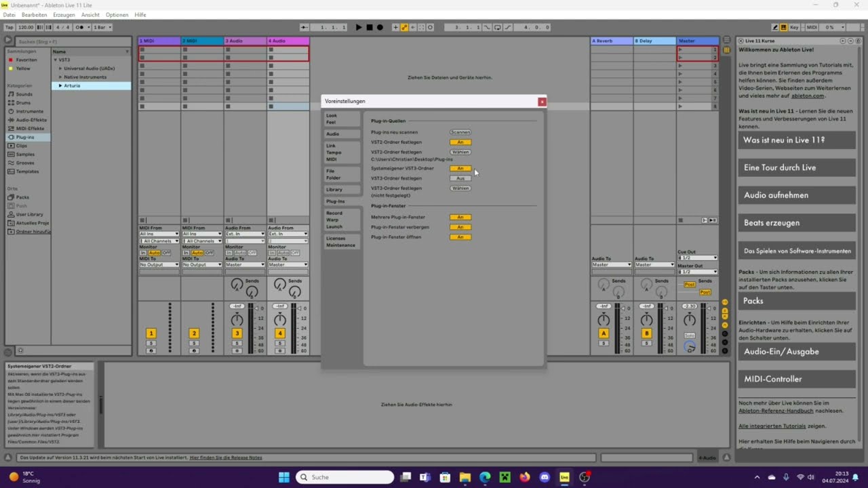Click the transport Play button
The height and width of the screenshot is (488, 868).
tap(359, 27)
